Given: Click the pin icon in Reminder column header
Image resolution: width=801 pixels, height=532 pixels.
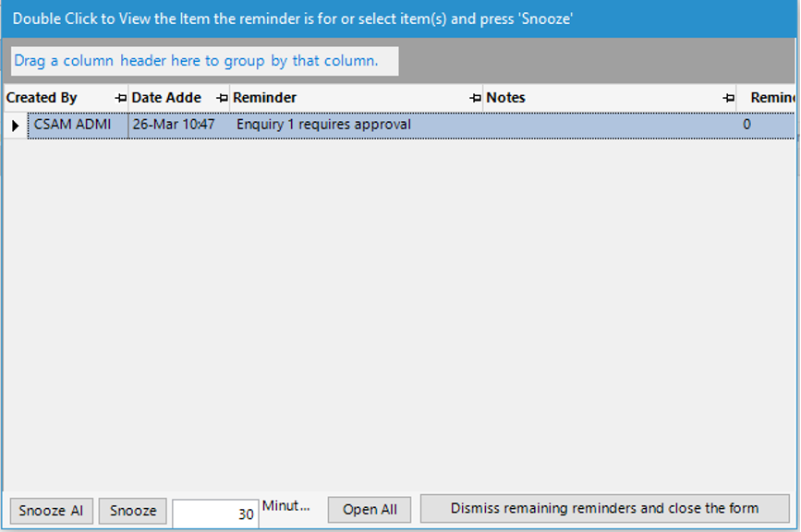Looking at the screenshot, I should 475,98.
